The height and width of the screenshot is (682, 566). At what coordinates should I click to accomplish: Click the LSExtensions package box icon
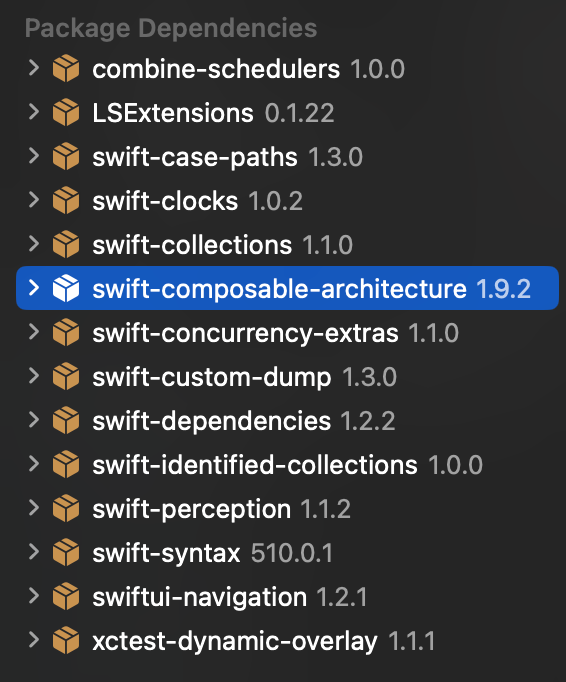pos(66,113)
